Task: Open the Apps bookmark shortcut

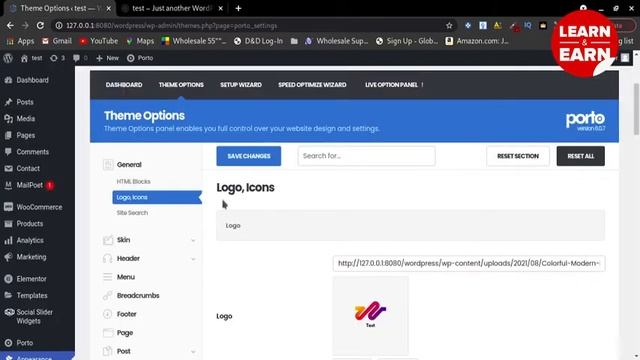Action: point(20,41)
